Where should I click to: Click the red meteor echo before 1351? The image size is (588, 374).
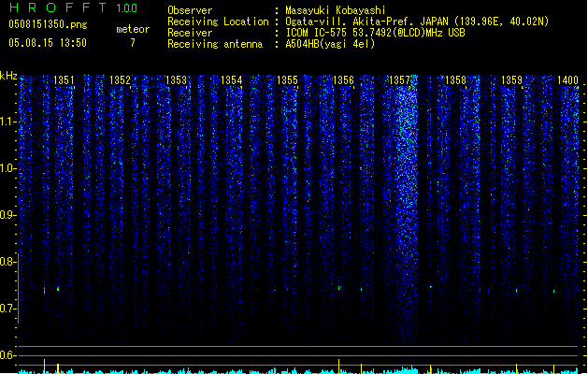[44, 291]
